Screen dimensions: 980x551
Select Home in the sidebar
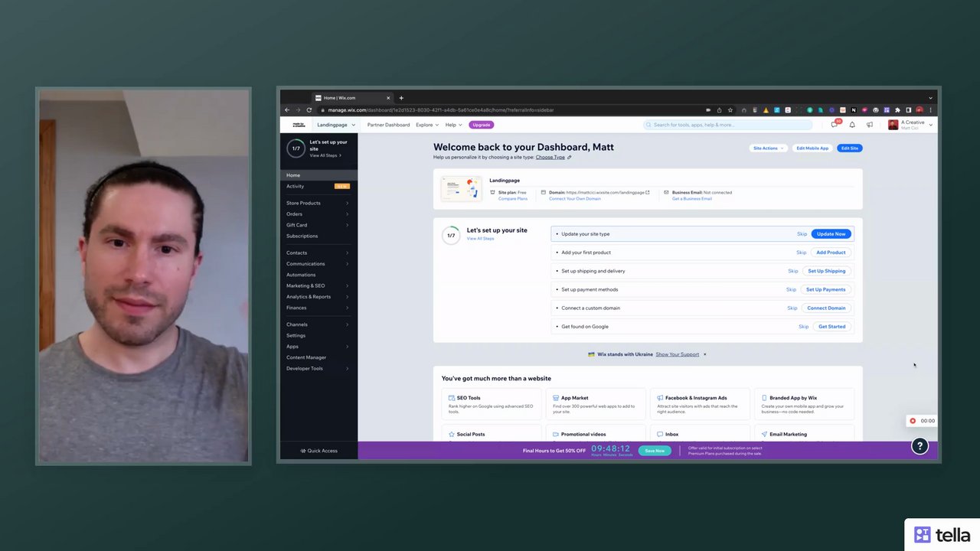318,175
